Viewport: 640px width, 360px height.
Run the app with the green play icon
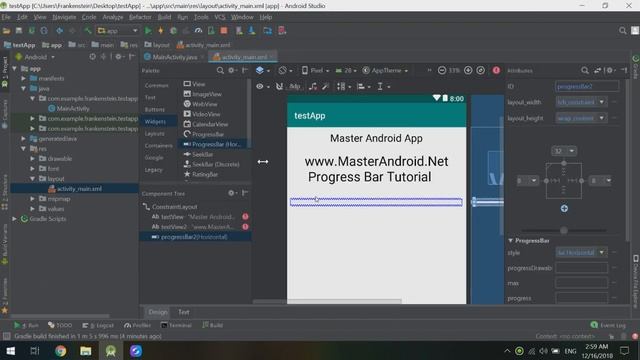point(148,31)
